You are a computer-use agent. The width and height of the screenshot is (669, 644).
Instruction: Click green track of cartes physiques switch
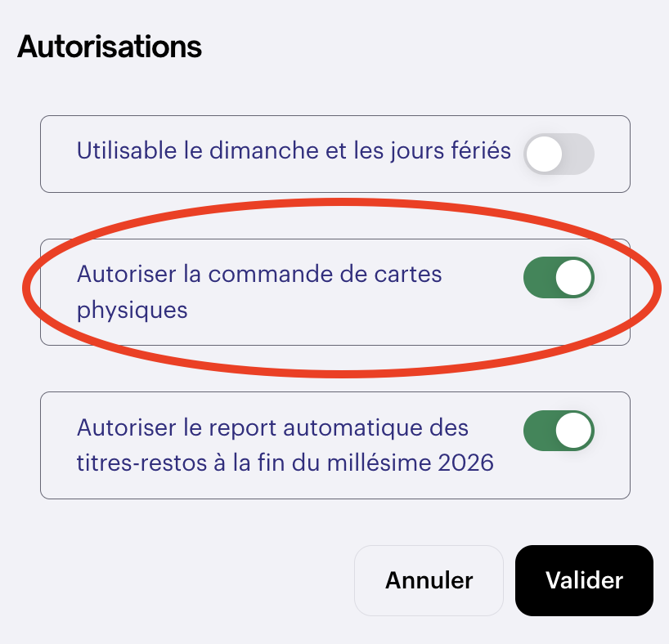coord(540,279)
